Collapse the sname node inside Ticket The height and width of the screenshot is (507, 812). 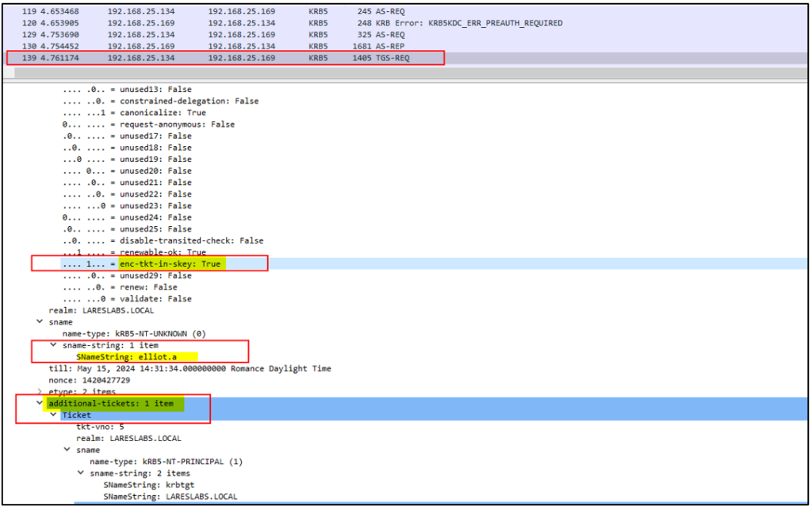[67, 449]
